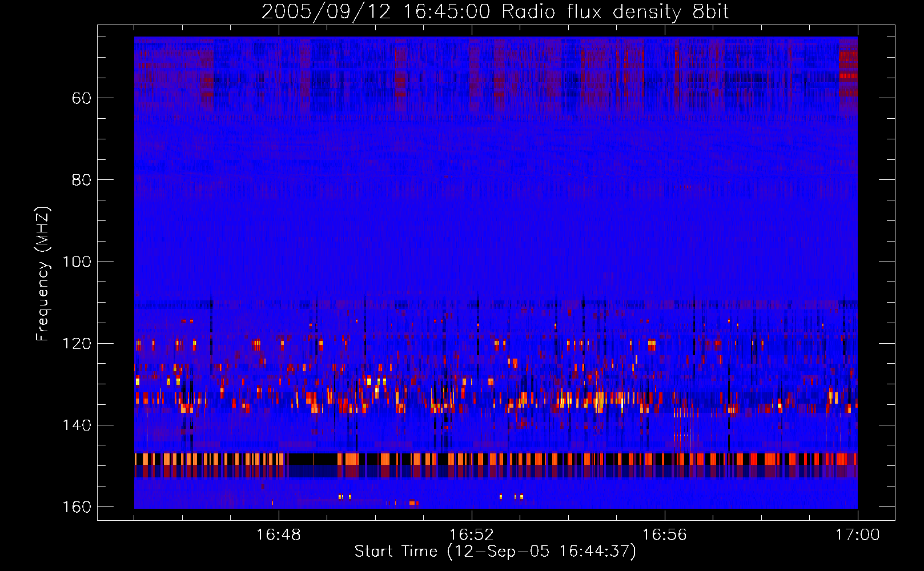Click the "160" frequency tick label
This screenshot has width=924, height=571.
coord(77,506)
